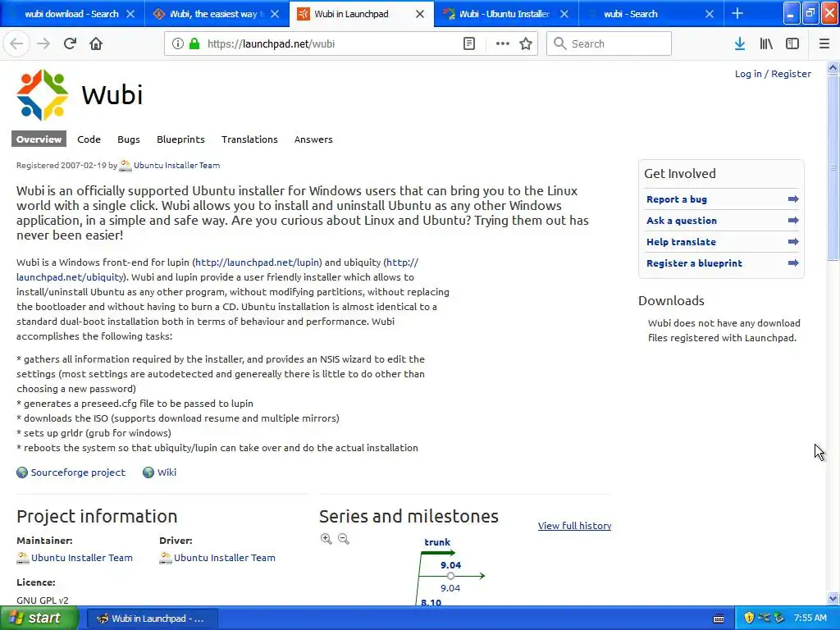This screenshot has width=840, height=630.
Task: Click Register a blueprint link
Action: click(694, 263)
